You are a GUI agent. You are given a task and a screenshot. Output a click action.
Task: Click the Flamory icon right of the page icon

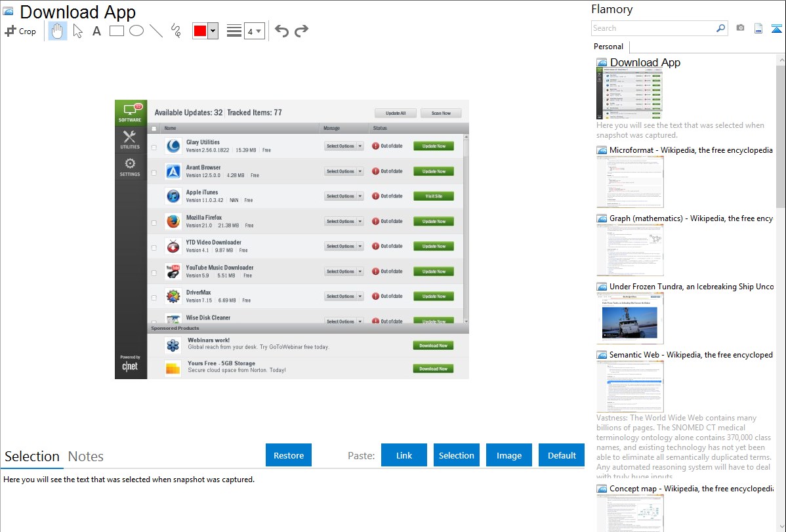[x=776, y=28]
